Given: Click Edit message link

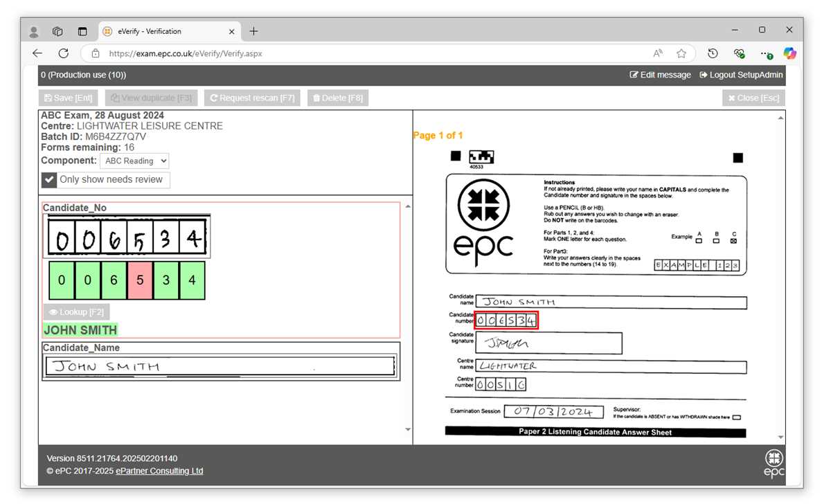Looking at the screenshot, I should pyautogui.click(x=660, y=75).
